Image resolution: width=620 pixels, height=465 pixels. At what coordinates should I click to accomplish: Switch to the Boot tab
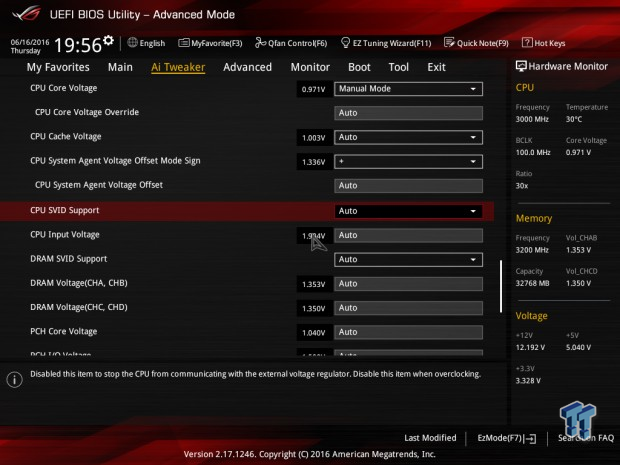click(x=359, y=67)
